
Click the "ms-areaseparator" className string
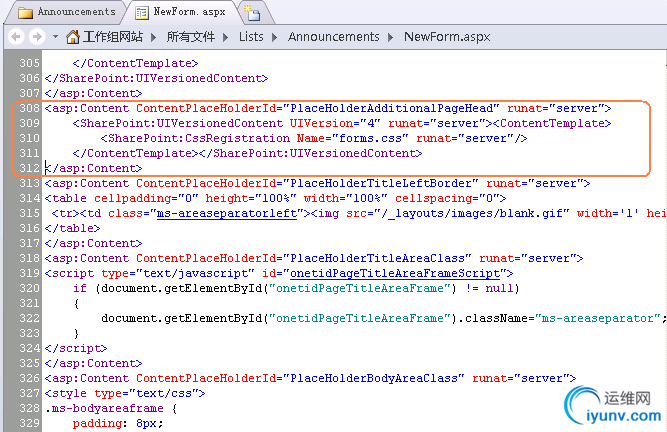[x=598, y=318]
